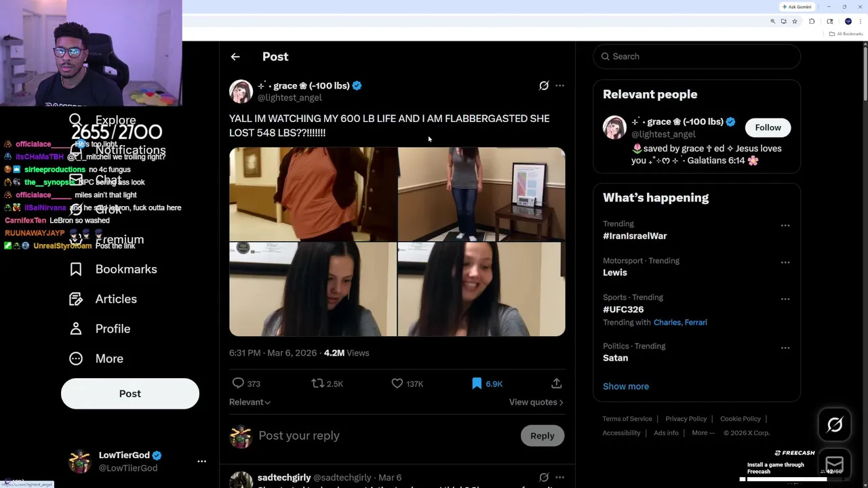The image size is (868, 488).
Task: Open replies via comment icon showing 373
Action: (246, 384)
